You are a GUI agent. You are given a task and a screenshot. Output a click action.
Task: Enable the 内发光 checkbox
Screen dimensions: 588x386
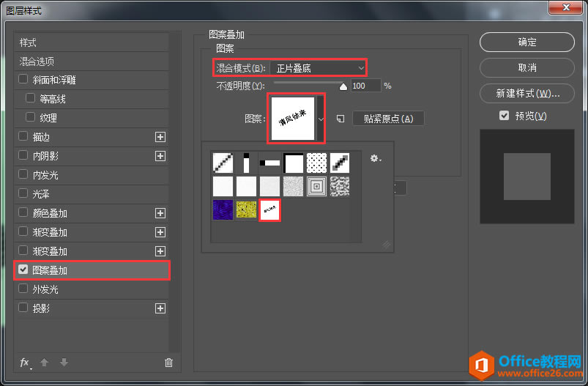pyautogui.click(x=23, y=174)
